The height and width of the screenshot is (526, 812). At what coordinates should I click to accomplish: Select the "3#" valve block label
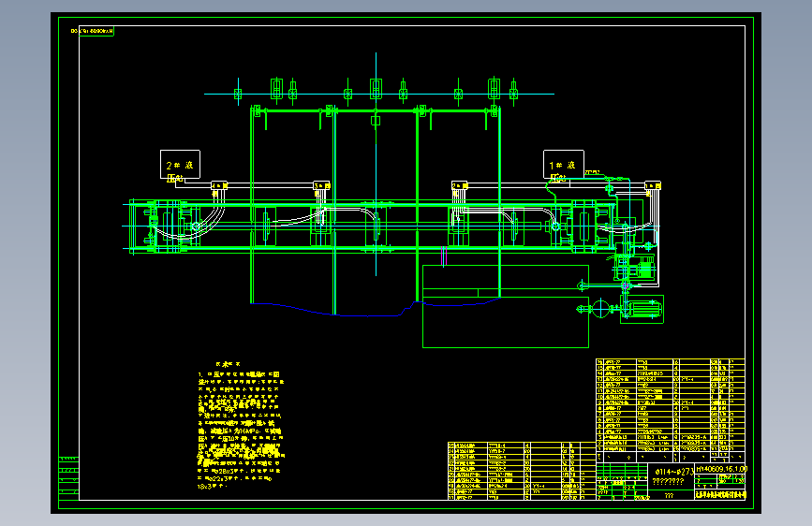point(321,185)
